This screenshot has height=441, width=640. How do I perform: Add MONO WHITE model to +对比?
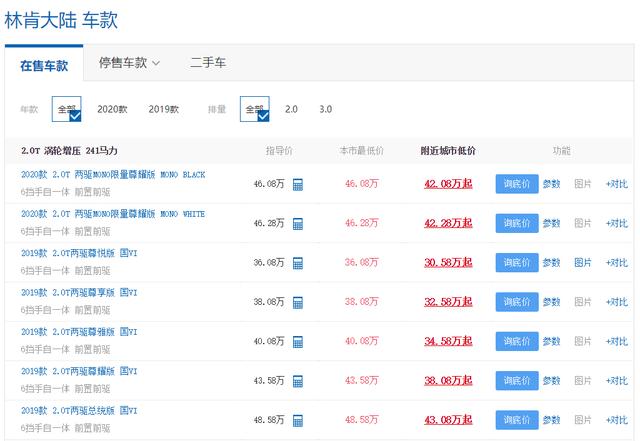coord(617,223)
